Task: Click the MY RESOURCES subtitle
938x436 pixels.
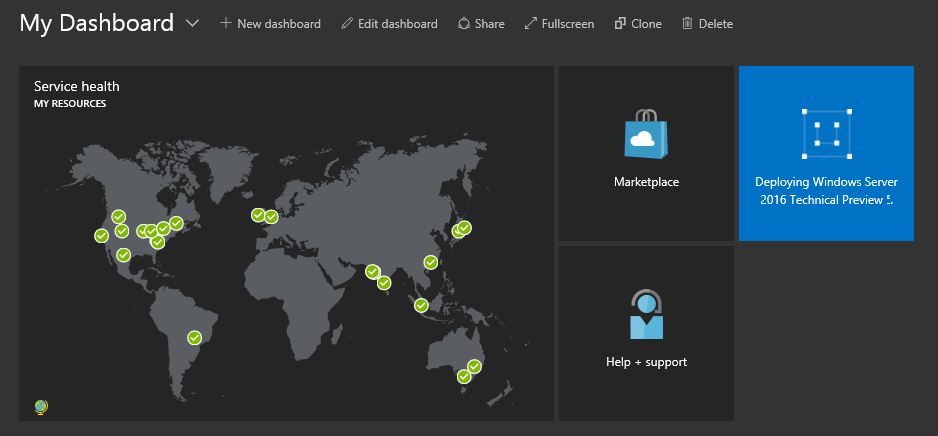Action: point(70,103)
